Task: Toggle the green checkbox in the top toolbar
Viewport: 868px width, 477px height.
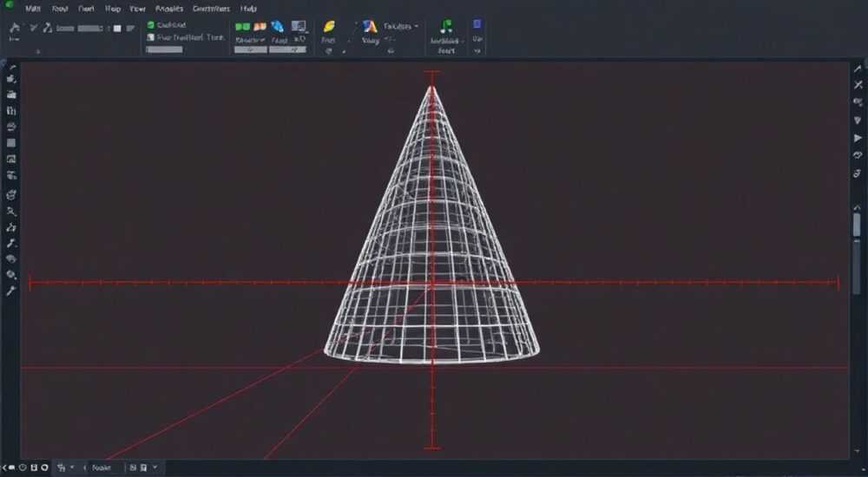Action: point(150,25)
